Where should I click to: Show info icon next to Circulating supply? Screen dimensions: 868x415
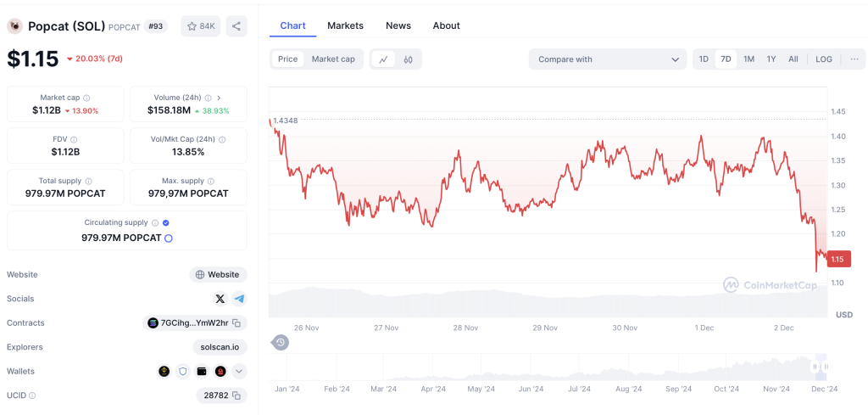(x=156, y=222)
